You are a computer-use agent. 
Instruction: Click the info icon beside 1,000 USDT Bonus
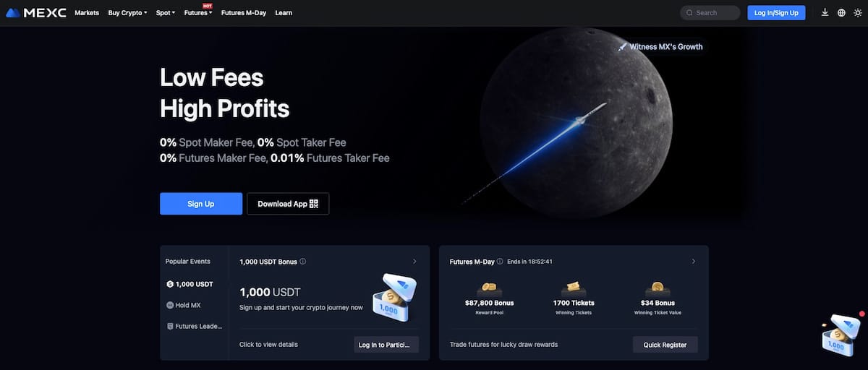tap(302, 262)
